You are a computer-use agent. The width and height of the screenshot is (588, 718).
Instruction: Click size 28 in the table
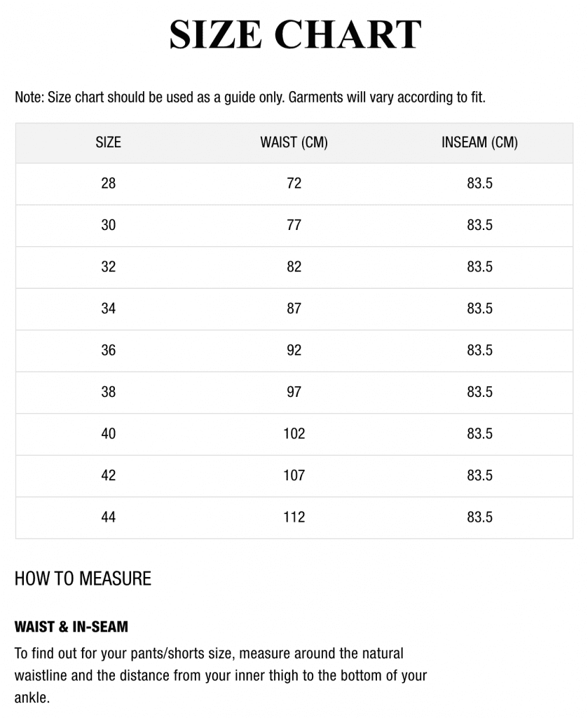109,184
